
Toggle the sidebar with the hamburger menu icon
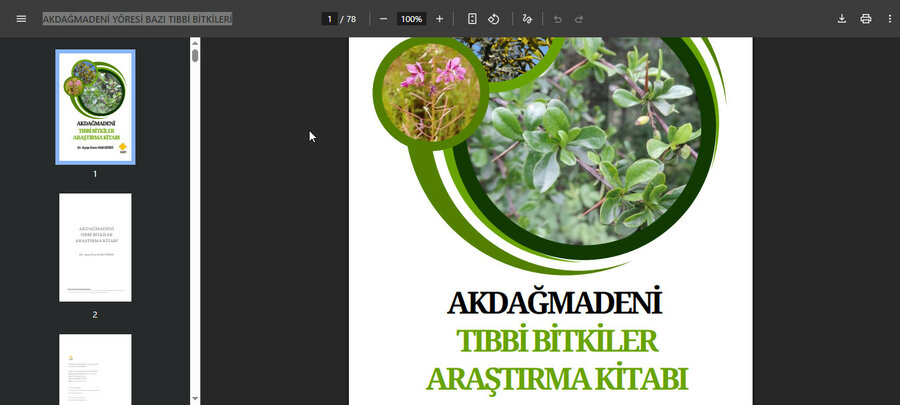click(21, 19)
